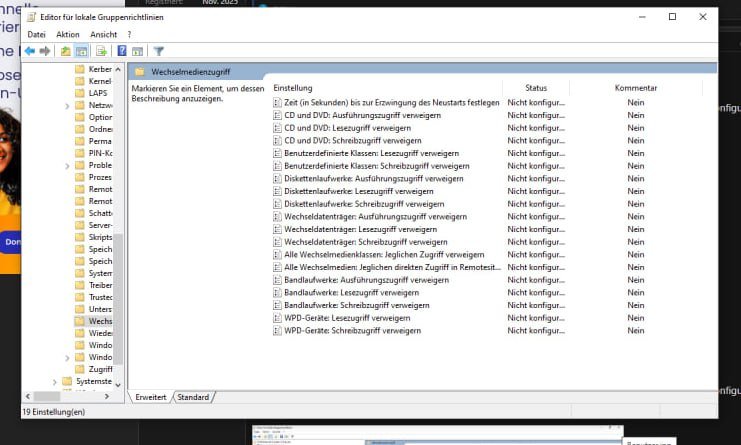741x445 pixels.
Task: Maximize the Gruppenrichtlinien editor window
Action: pos(672,17)
